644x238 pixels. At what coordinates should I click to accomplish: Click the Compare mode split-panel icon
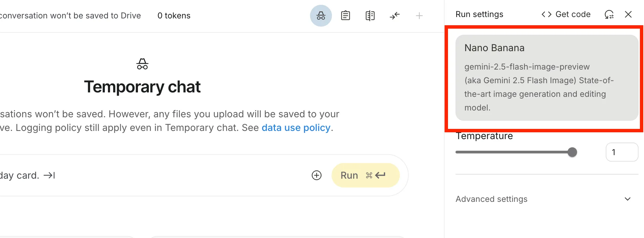click(x=370, y=16)
